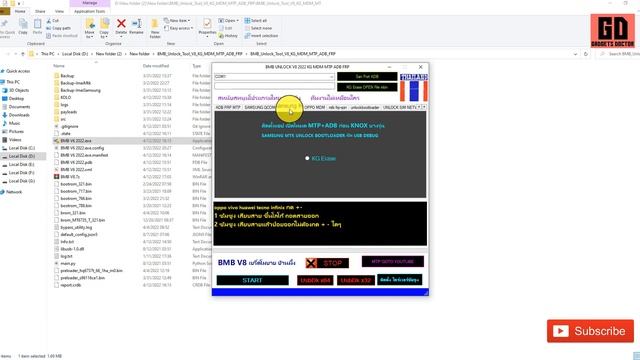Click the Backup folder icon
This screenshot has height=360, width=640.
[56, 76]
